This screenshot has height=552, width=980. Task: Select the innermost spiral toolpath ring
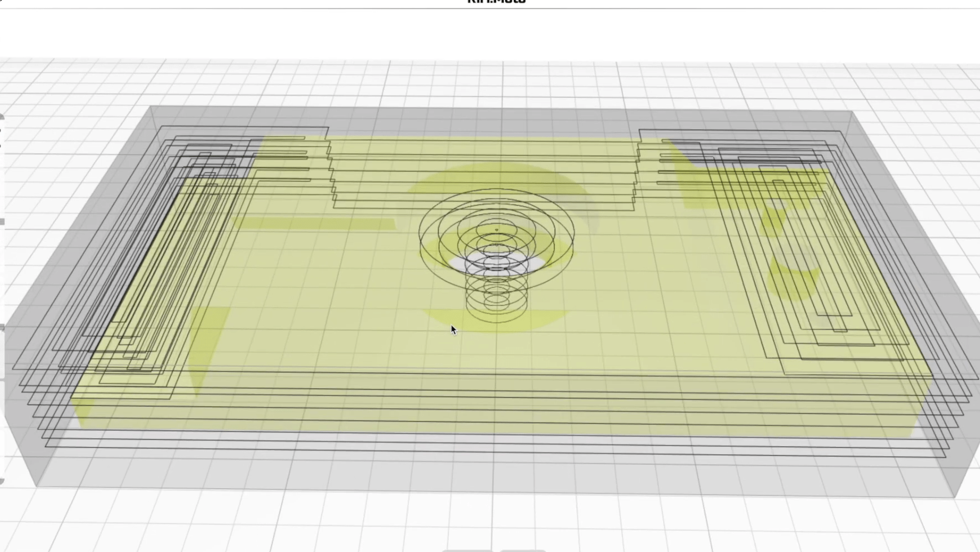click(496, 228)
